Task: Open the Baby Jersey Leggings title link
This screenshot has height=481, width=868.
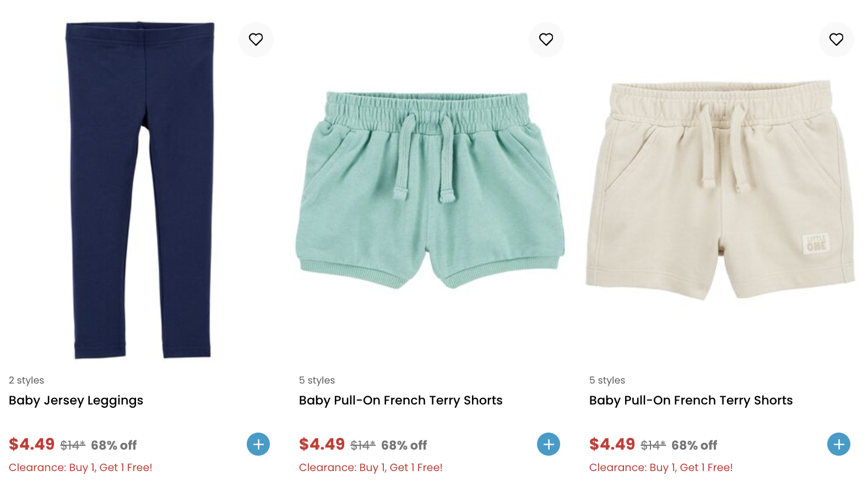Action: click(x=76, y=400)
